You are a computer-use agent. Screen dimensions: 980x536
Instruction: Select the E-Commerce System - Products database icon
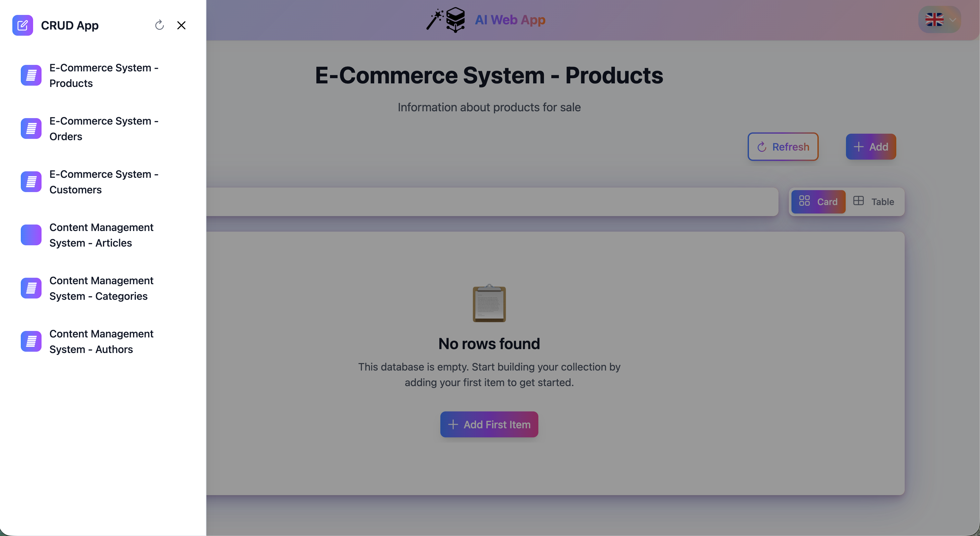tap(31, 75)
